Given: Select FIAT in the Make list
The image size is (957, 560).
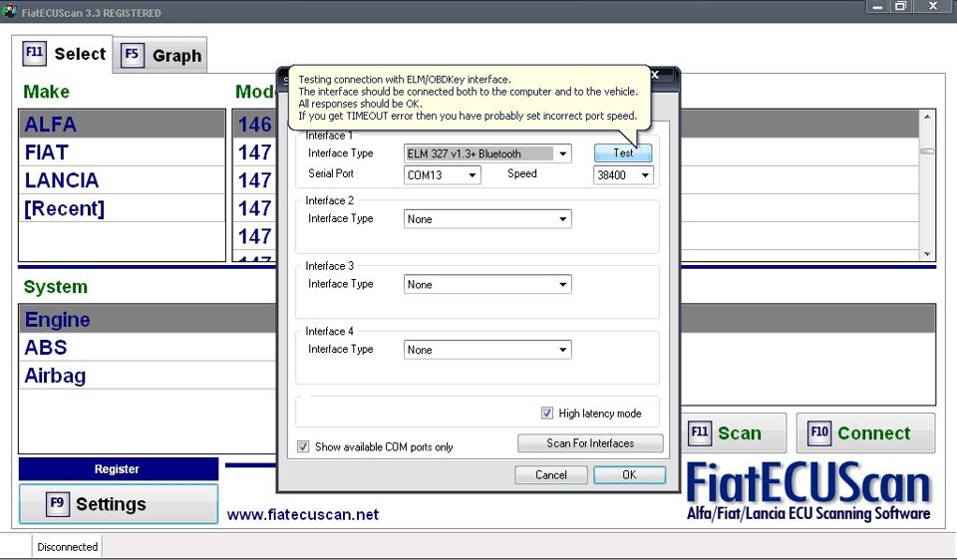Looking at the screenshot, I should coord(122,152).
